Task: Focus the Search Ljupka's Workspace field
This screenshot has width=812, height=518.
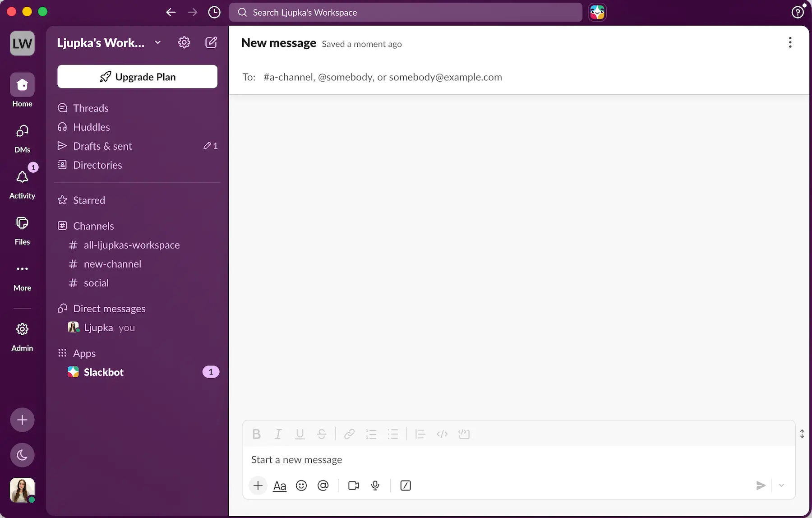Action: pyautogui.click(x=406, y=12)
